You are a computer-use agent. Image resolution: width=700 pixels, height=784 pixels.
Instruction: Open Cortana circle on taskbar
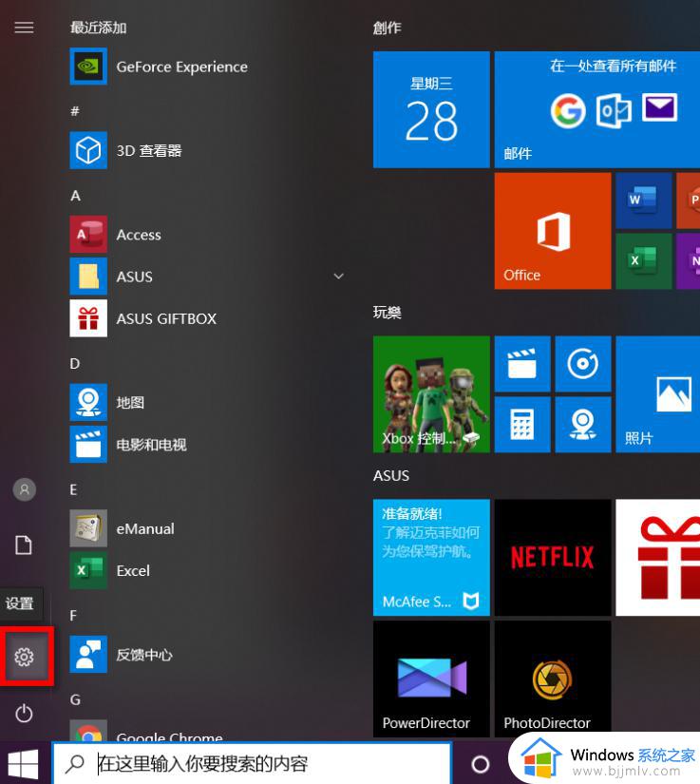click(481, 764)
